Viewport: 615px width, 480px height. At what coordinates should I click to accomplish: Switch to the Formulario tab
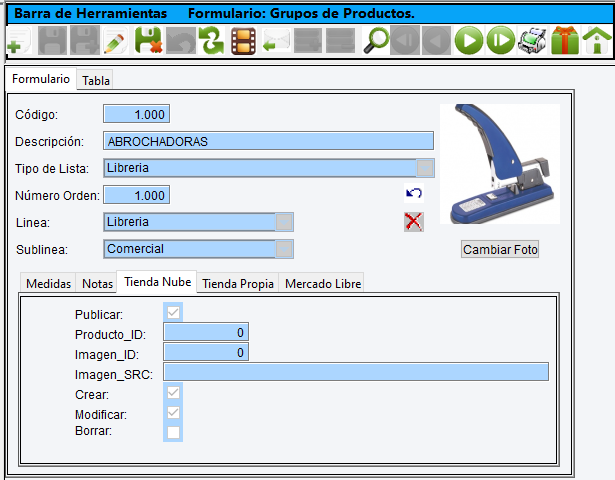tap(41, 79)
